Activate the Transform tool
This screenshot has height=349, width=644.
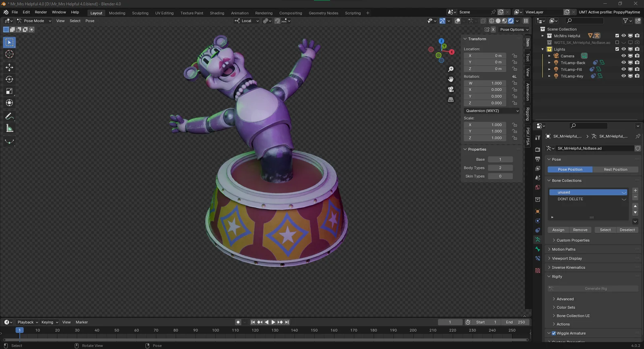9,103
